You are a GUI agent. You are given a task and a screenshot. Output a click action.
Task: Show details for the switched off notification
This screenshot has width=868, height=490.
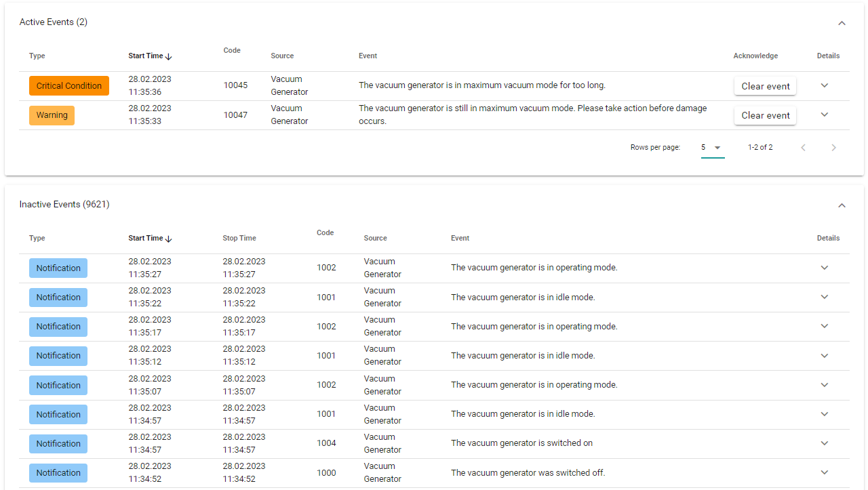pos(825,472)
